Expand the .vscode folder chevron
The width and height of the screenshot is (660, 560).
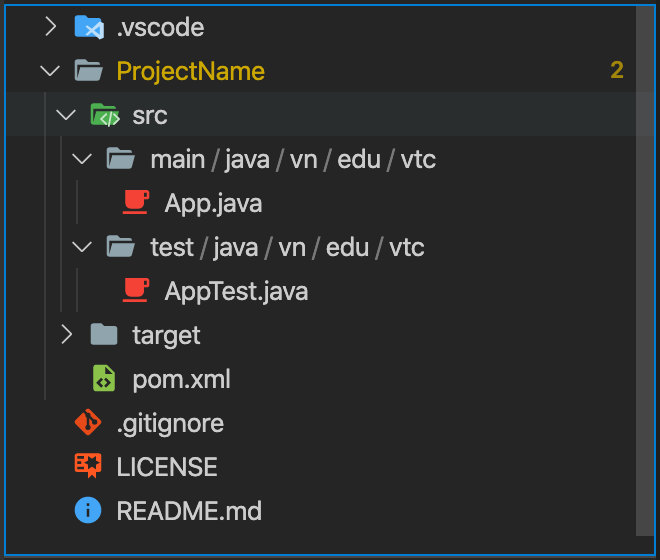pyautogui.click(x=51, y=27)
